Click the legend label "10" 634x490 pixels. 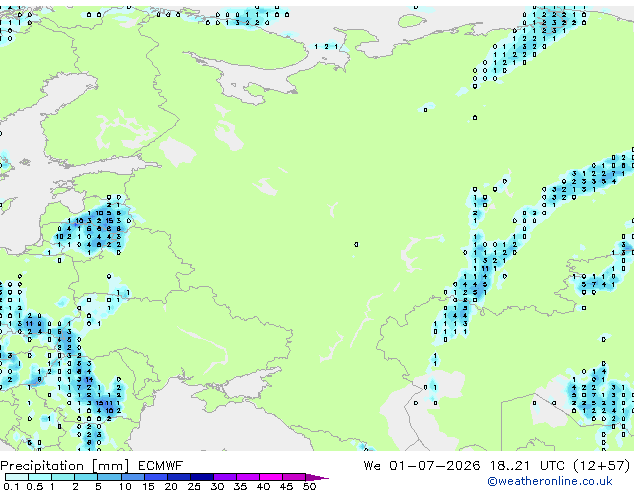tap(125, 486)
